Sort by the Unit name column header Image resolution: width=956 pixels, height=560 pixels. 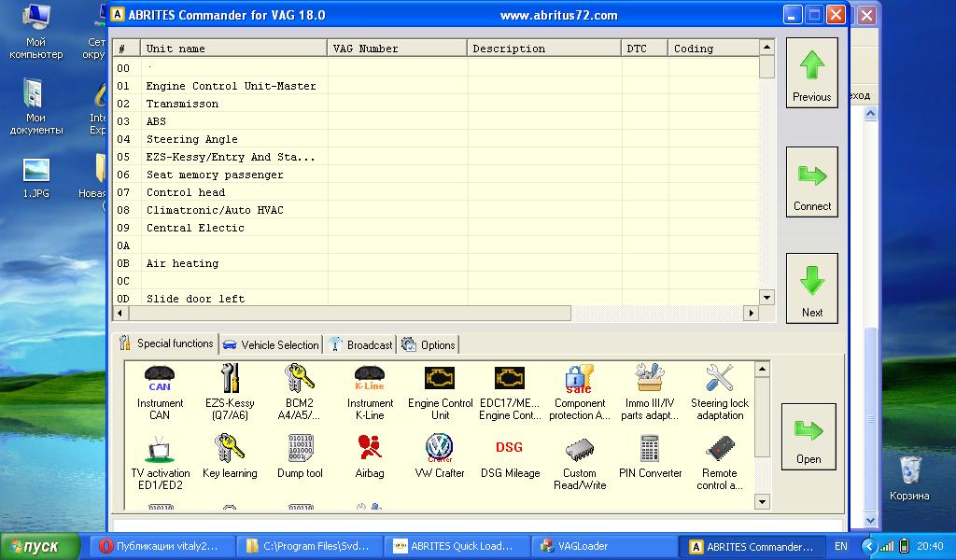point(234,49)
